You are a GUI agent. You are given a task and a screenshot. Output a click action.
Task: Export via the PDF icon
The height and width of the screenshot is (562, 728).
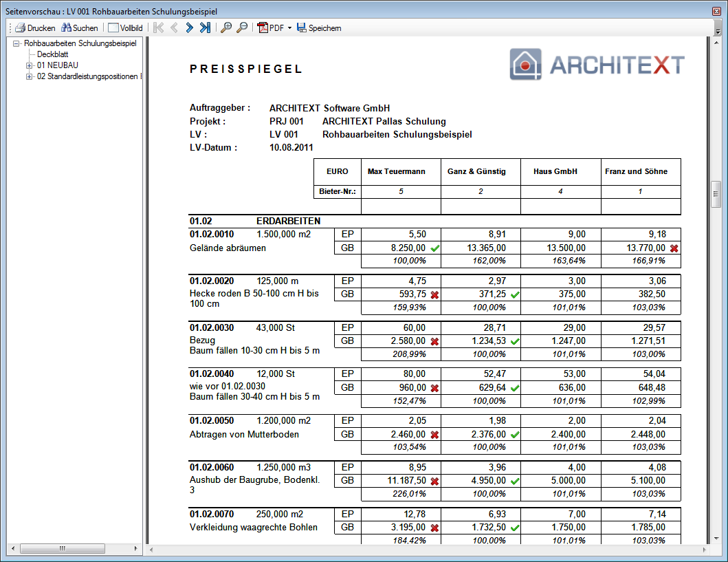pyautogui.click(x=263, y=28)
